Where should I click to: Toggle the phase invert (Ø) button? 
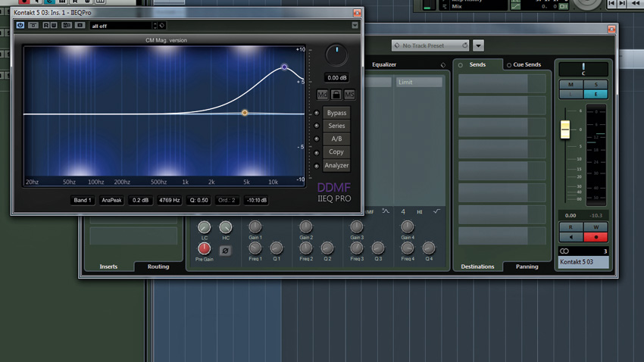(x=225, y=251)
